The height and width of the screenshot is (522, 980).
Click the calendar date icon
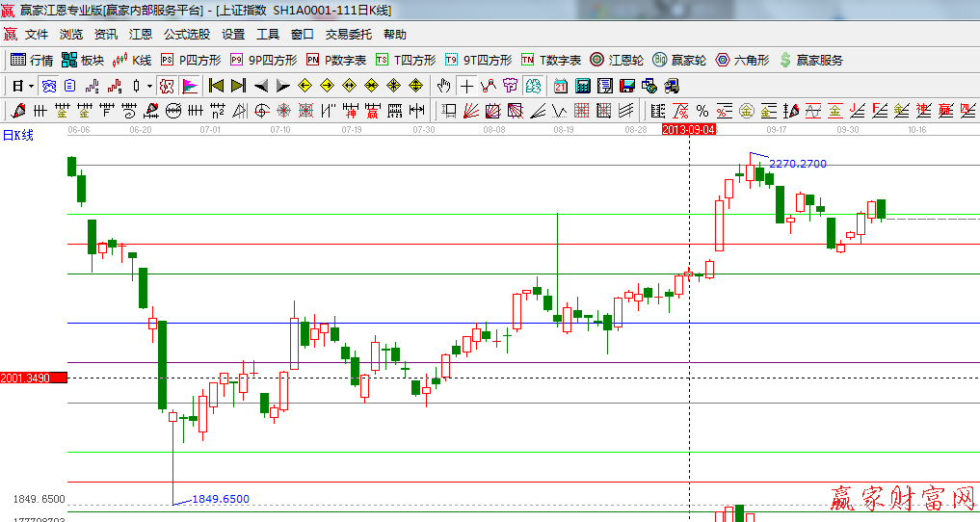[560, 86]
